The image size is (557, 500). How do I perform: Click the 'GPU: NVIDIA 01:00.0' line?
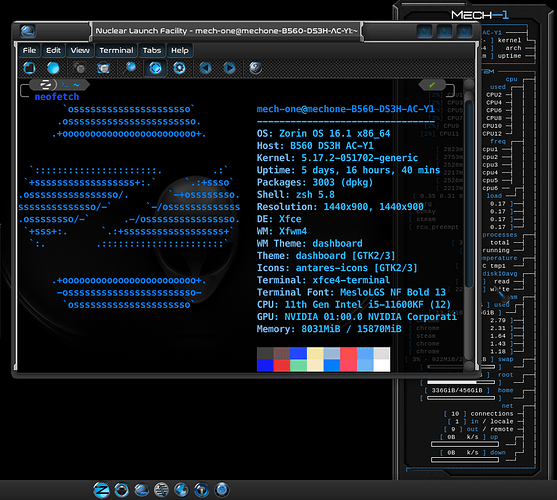(x=357, y=316)
